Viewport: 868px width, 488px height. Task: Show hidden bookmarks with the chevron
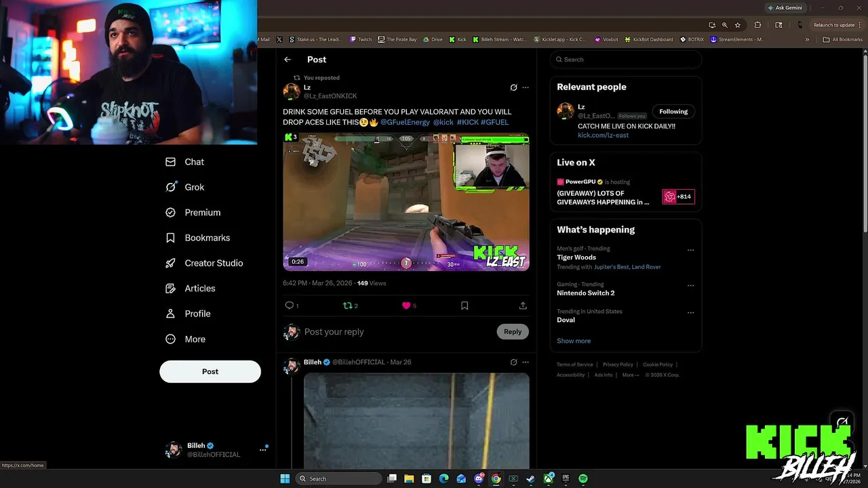point(807,39)
